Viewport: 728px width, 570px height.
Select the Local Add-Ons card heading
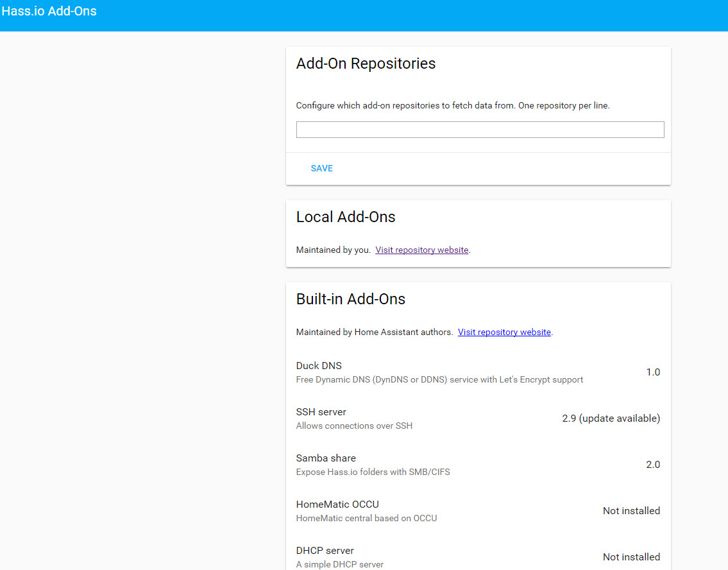(345, 217)
